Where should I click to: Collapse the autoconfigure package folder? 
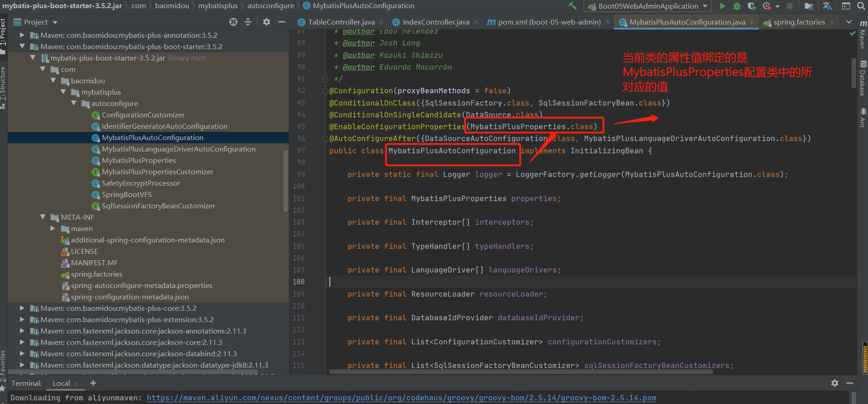click(x=74, y=103)
